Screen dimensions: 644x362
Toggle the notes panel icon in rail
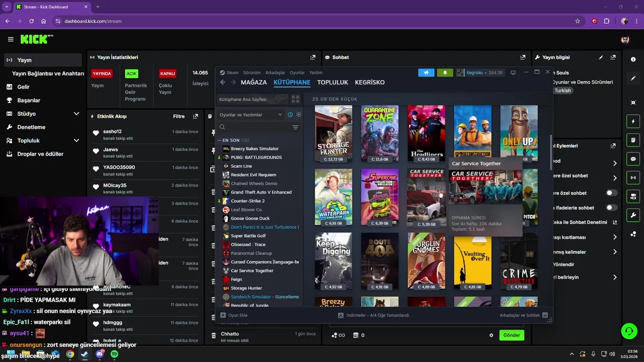click(x=633, y=140)
